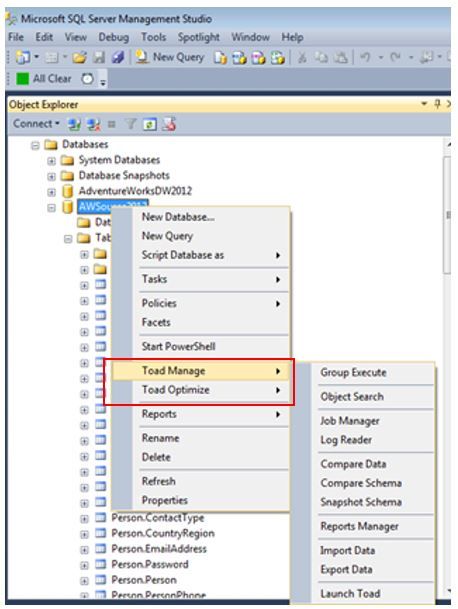Click the Open File folder icon in toolbar
458x609 pixels.
pos(79,57)
